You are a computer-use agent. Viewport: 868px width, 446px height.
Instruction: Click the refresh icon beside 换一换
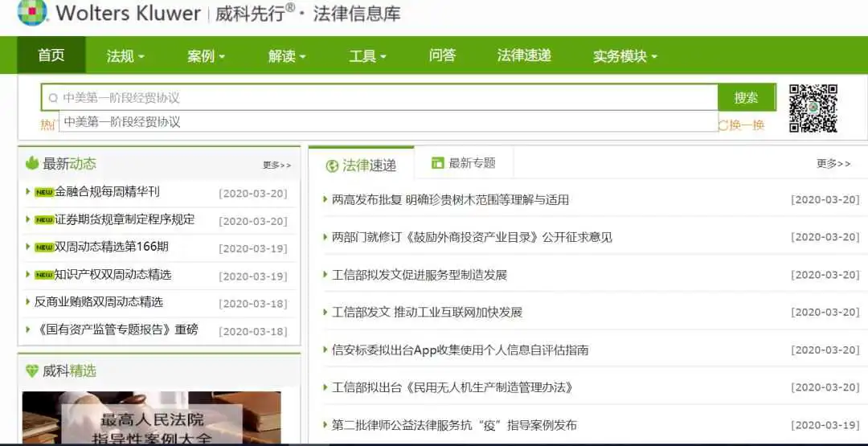(x=722, y=125)
